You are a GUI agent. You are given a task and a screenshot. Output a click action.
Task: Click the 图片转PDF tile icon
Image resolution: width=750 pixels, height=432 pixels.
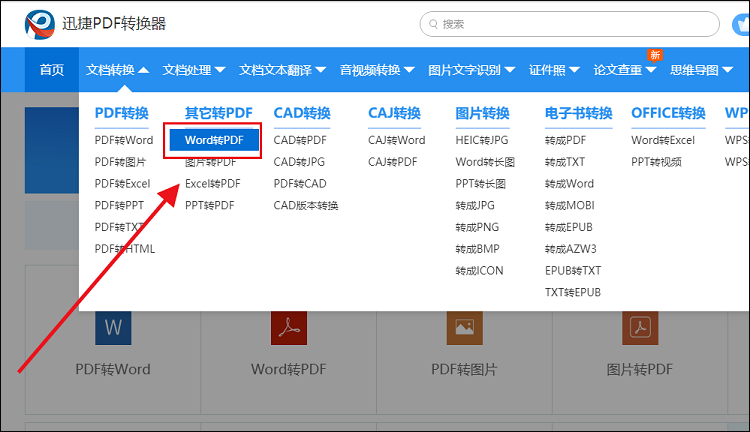click(x=640, y=327)
